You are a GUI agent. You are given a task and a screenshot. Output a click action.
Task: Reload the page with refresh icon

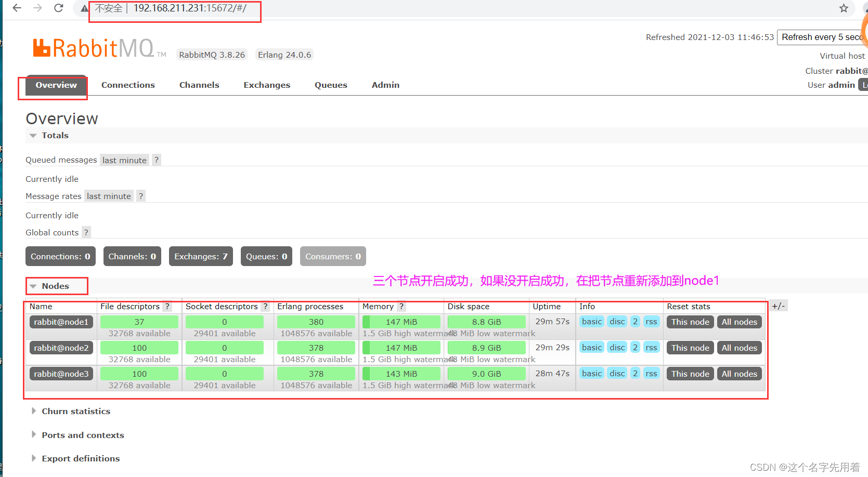click(59, 8)
